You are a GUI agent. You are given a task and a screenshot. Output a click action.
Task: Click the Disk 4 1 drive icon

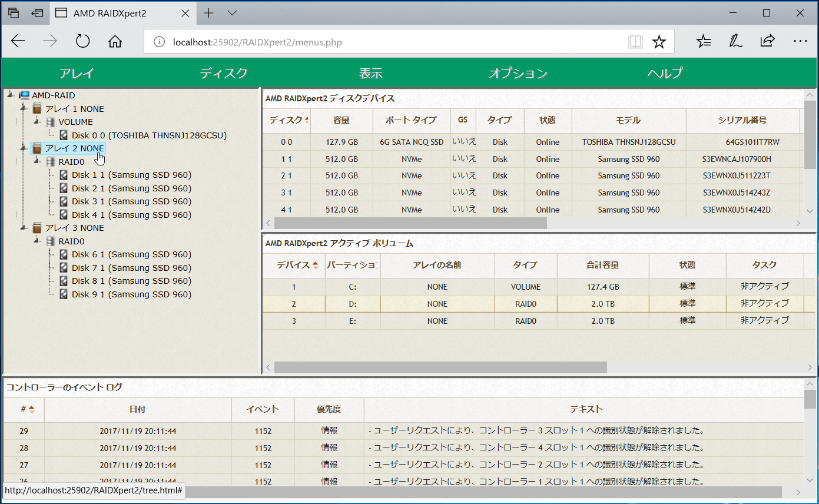point(64,215)
